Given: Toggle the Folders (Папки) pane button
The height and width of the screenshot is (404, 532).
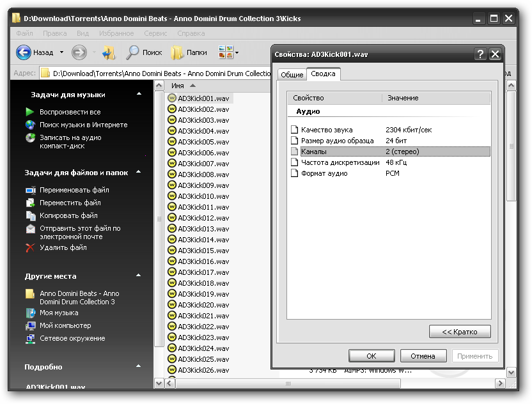Looking at the screenshot, I should [177, 52].
